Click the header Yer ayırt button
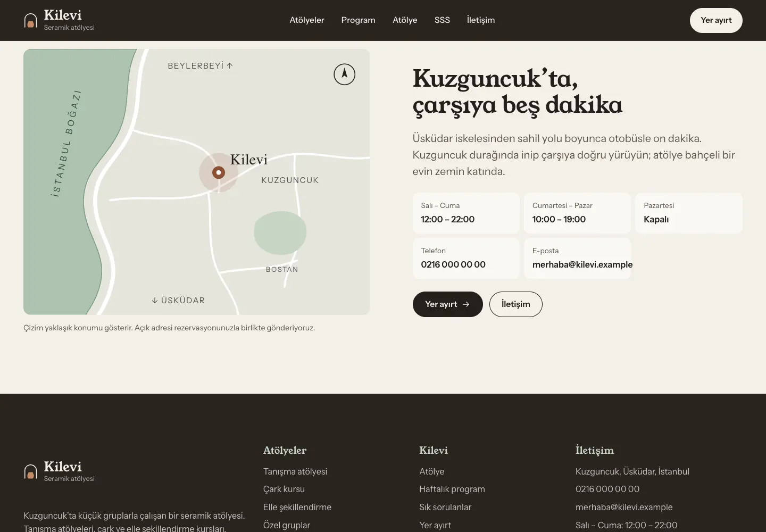Image resolution: width=766 pixels, height=532 pixels. pyautogui.click(x=716, y=20)
